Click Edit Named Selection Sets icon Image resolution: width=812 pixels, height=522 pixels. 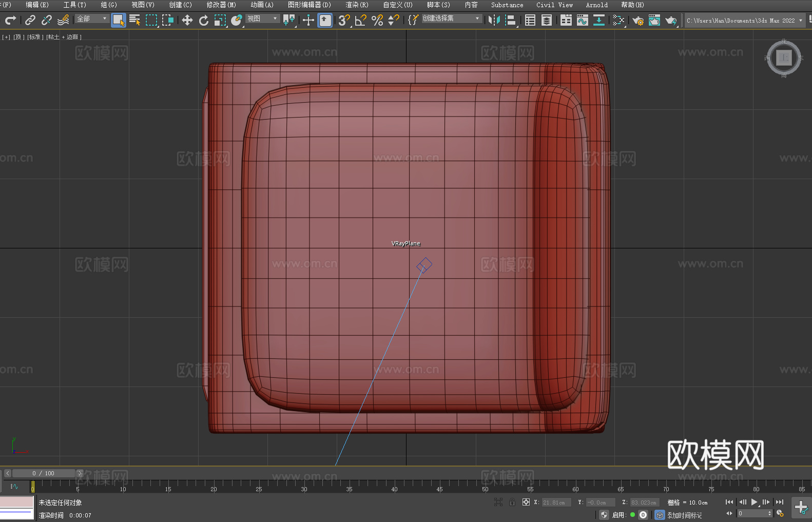pos(413,20)
